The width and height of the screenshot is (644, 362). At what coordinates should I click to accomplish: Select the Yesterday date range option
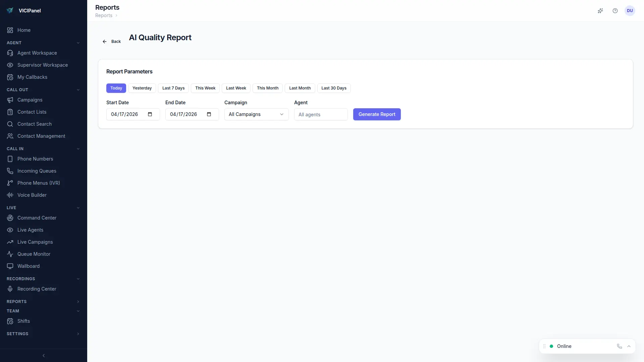pos(142,88)
